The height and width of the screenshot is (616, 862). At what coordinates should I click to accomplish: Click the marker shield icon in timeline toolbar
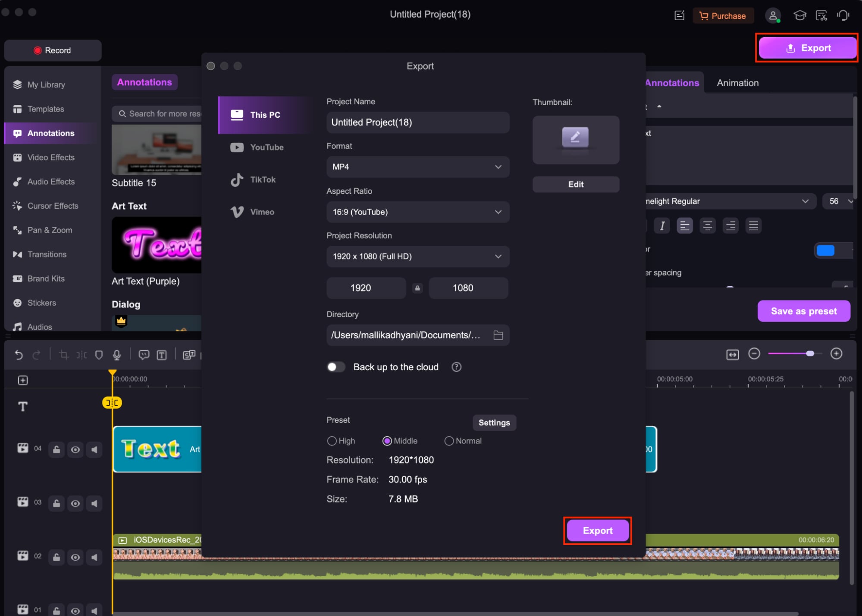pyautogui.click(x=99, y=354)
